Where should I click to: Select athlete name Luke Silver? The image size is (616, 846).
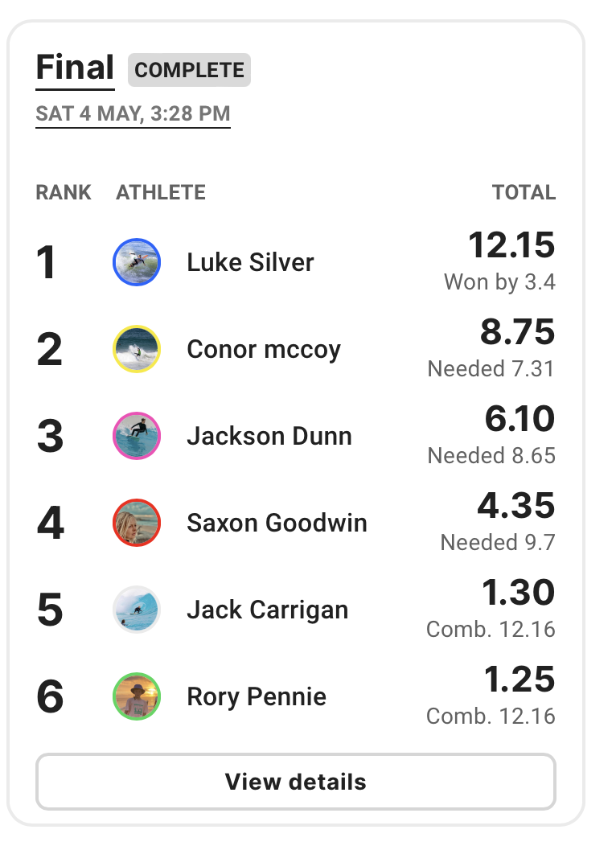point(250,262)
